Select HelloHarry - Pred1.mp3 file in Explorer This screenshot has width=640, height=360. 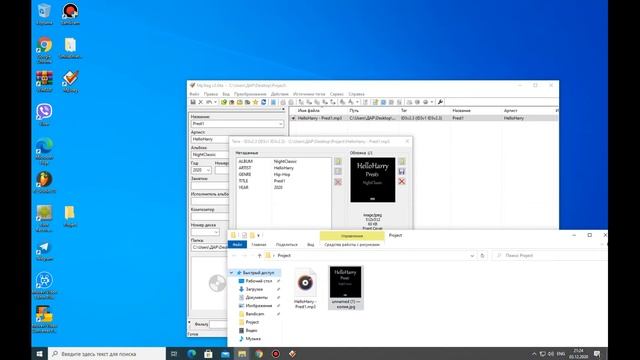(305, 288)
